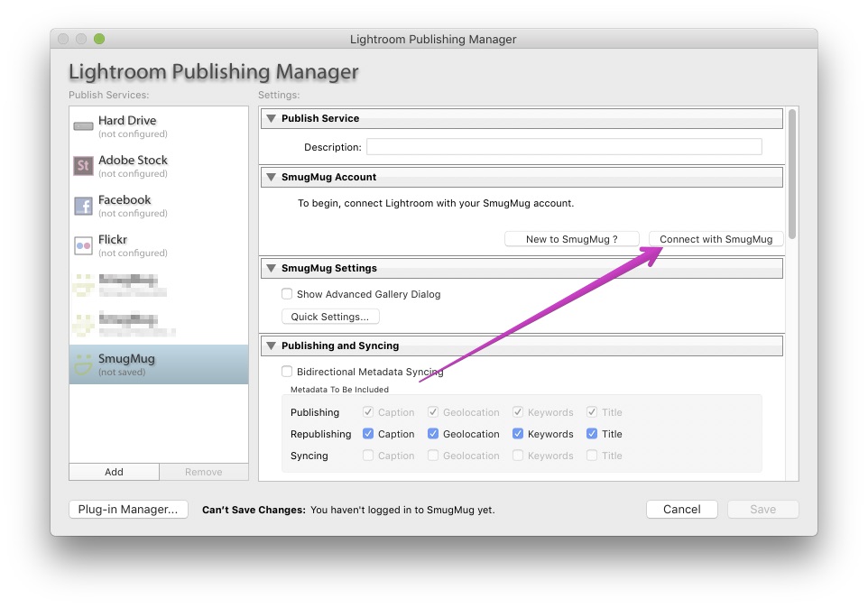Viewport: 868px width, 608px height.
Task: Toggle the Syncing Caption checkbox
Action: tap(368, 456)
